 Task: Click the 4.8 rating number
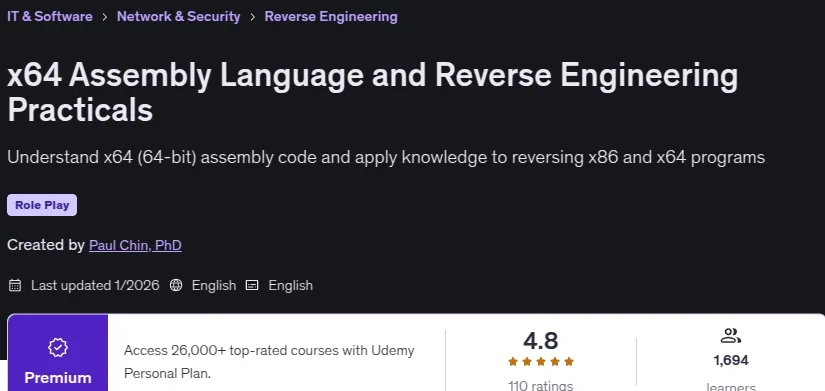[541, 341]
